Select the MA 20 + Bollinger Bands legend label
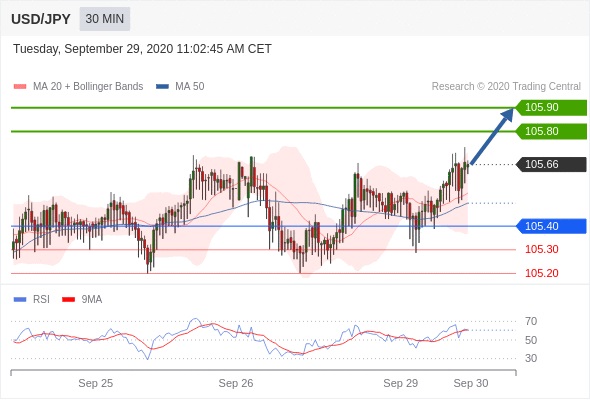Image resolution: width=590 pixels, height=400 pixels. pos(88,87)
